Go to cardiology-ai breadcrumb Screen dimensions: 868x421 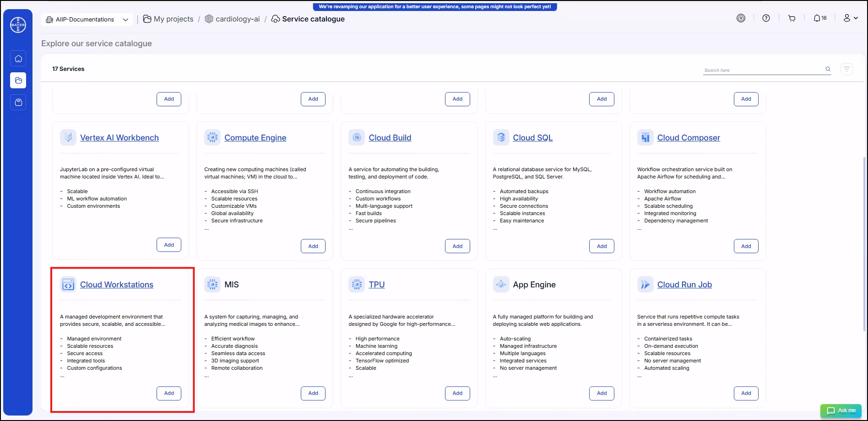point(232,19)
